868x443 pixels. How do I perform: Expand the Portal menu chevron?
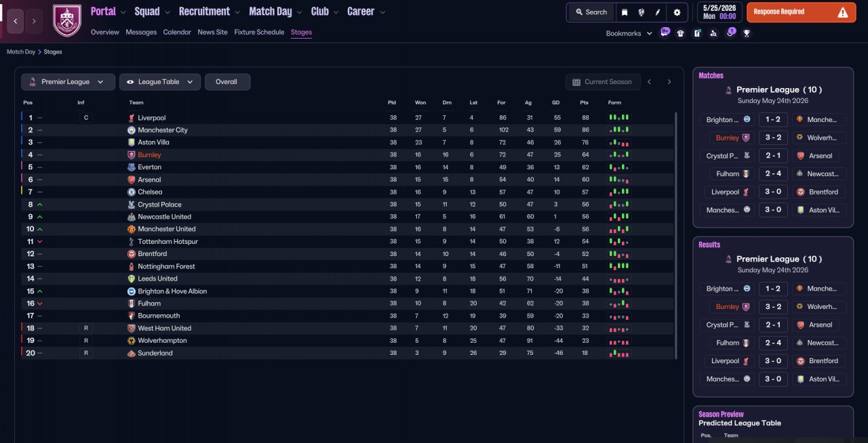coord(123,12)
